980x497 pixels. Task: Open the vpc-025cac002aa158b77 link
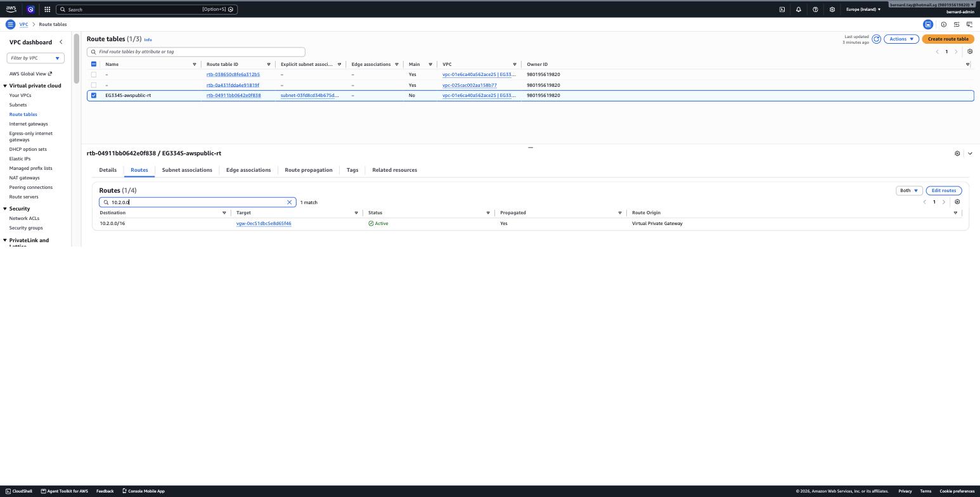coord(469,85)
